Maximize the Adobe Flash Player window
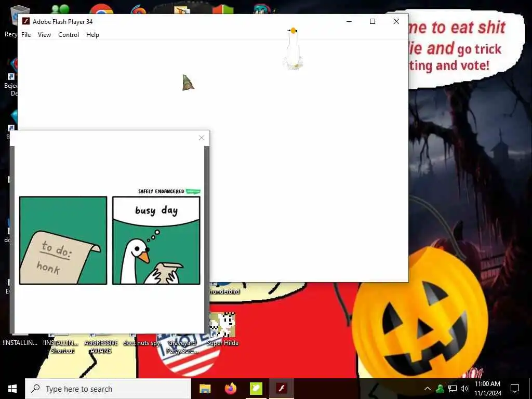Image resolution: width=532 pixels, height=399 pixels. point(373,21)
